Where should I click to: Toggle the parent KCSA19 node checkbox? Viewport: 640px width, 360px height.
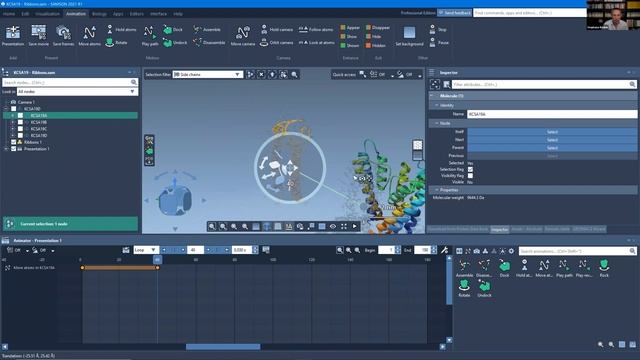[13, 109]
